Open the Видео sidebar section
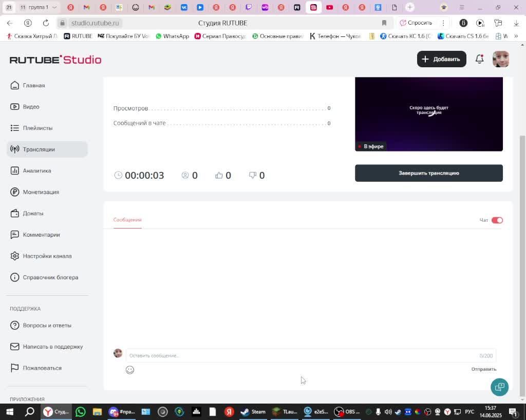 [x=25, y=107]
